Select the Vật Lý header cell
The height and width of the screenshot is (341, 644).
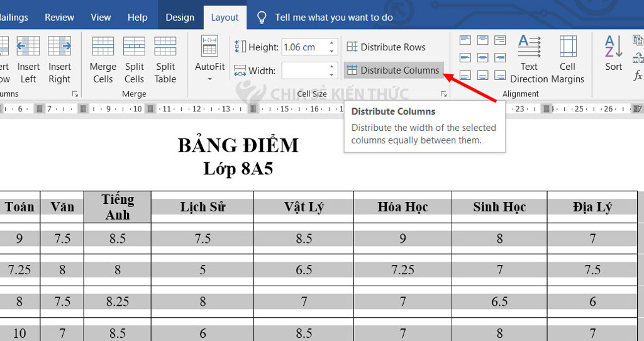[x=304, y=206]
